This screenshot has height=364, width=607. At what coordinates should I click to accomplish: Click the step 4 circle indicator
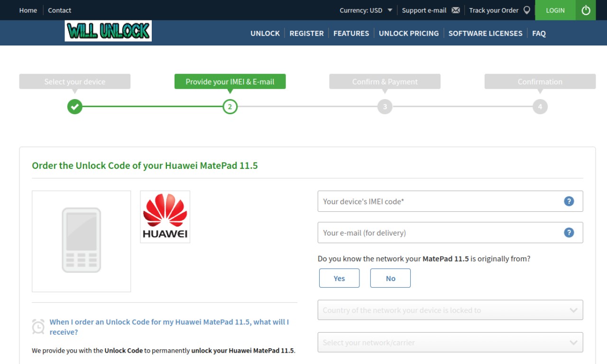point(540,107)
